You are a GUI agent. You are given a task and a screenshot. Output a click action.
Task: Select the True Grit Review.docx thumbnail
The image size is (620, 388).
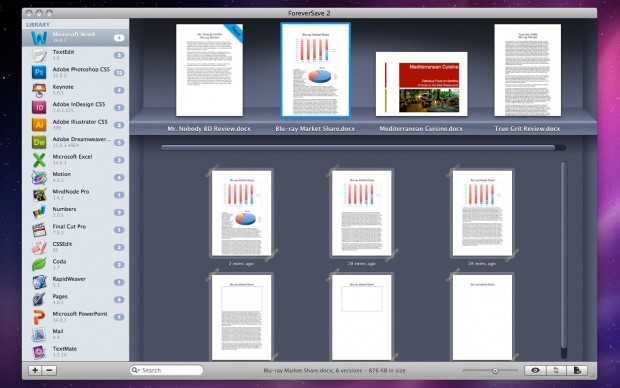(527, 70)
